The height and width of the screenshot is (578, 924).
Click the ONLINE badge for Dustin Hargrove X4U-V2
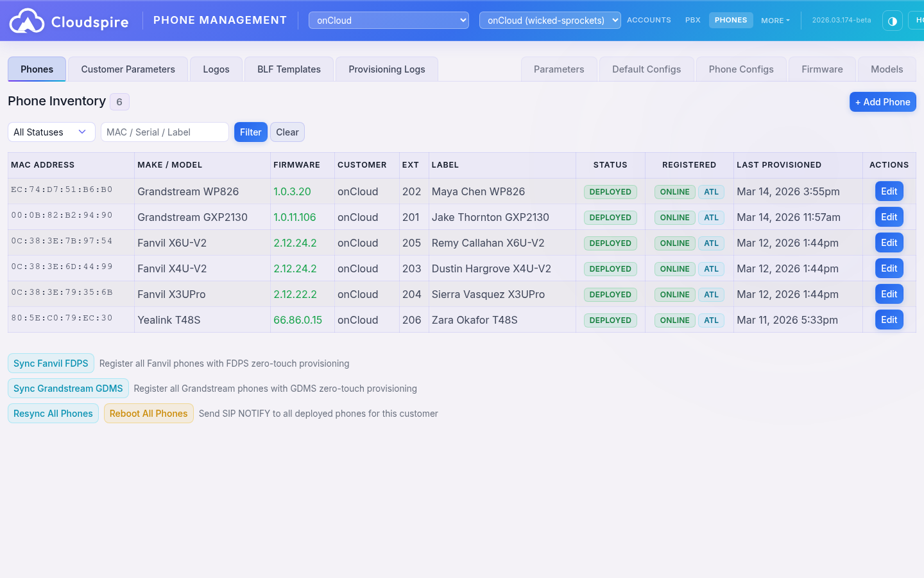point(674,268)
